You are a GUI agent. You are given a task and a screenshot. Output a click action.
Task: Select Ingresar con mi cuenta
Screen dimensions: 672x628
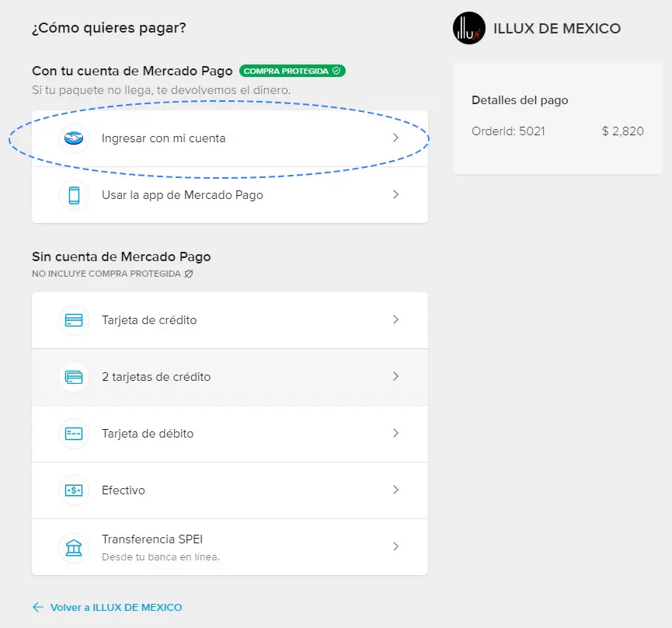pyautogui.click(x=230, y=138)
